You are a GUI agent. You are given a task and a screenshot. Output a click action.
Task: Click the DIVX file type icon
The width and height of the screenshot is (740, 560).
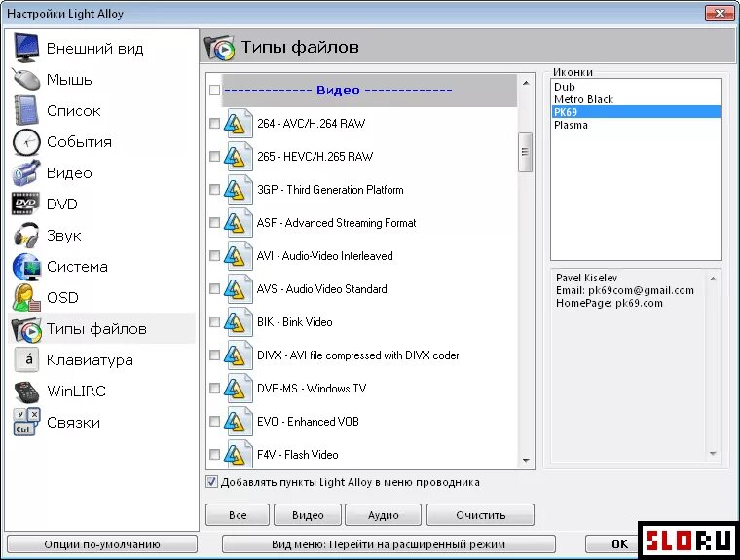[x=238, y=355]
